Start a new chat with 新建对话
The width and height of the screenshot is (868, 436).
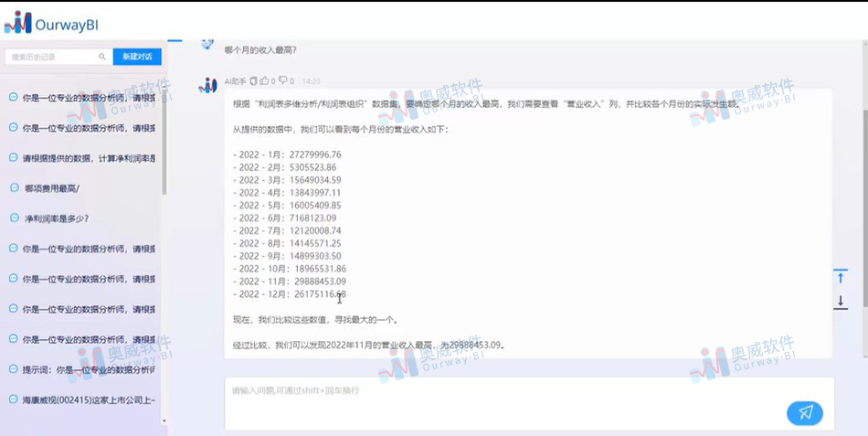point(137,57)
